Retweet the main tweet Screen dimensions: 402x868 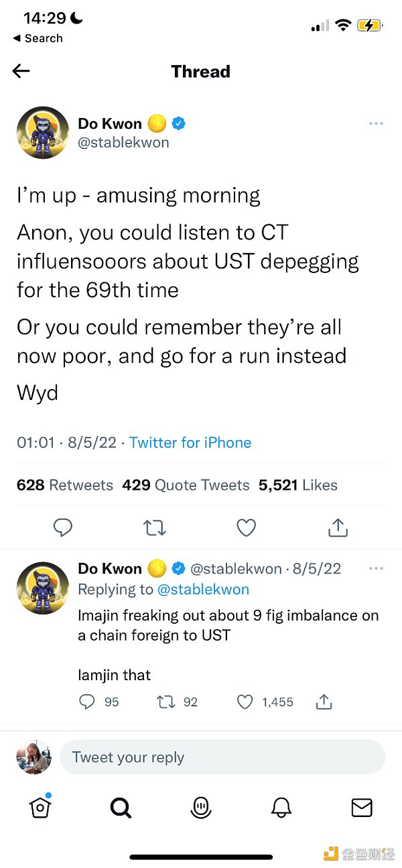[155, 528]
